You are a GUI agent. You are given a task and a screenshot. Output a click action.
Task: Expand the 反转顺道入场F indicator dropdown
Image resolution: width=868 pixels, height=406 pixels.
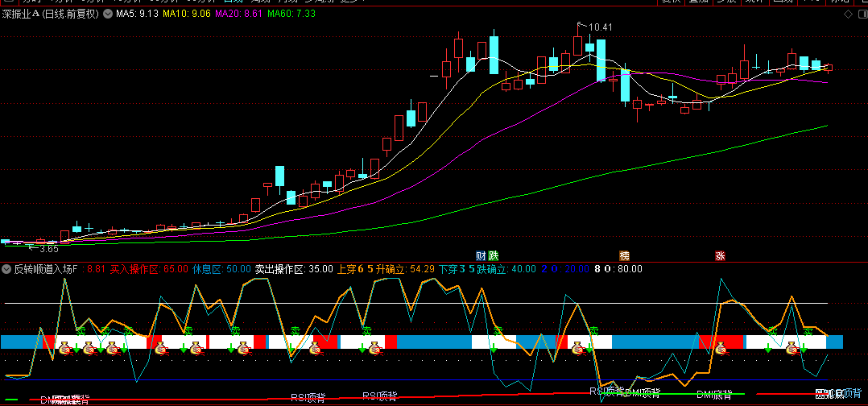6,269
